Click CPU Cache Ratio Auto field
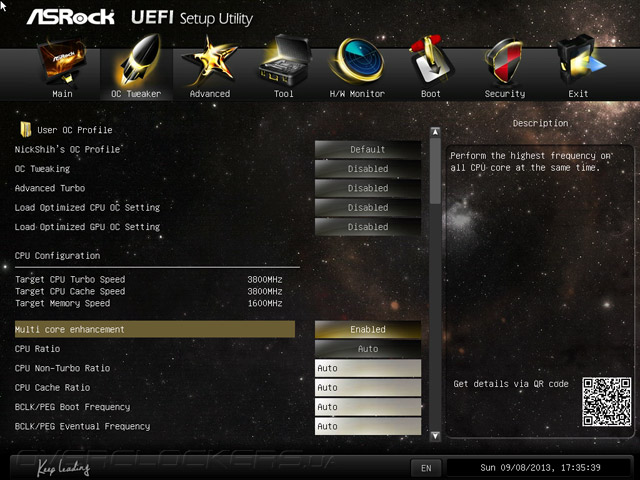 (x=368, y=388)
